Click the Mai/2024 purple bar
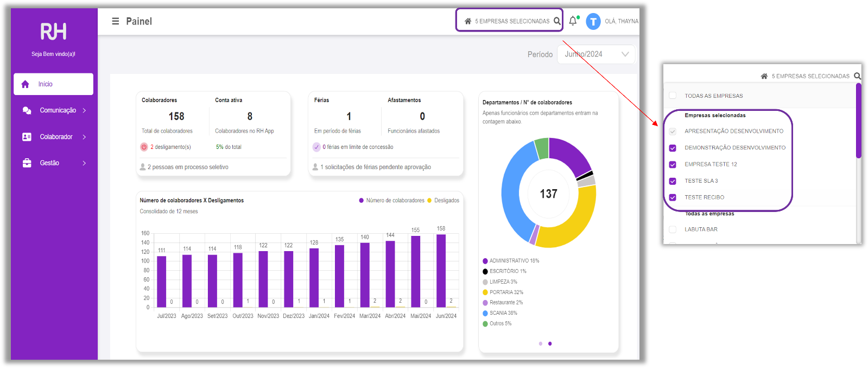Image resolution: width=868 pixels, height=368 pixels. pos(416,271)
